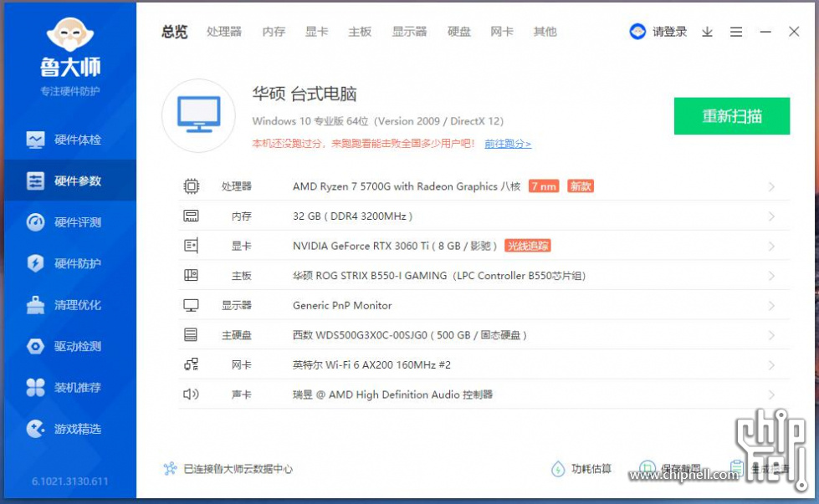The image size is (819, 504).
Task: Expand the 网卡 row chevron
Action: [771, 365]
